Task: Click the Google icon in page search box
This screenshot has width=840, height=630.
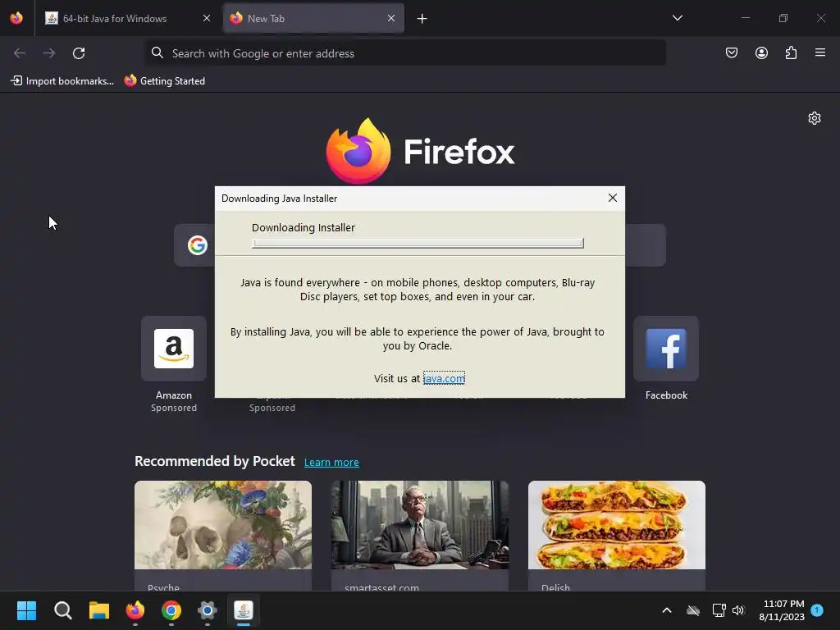Action: coord(198,245)
